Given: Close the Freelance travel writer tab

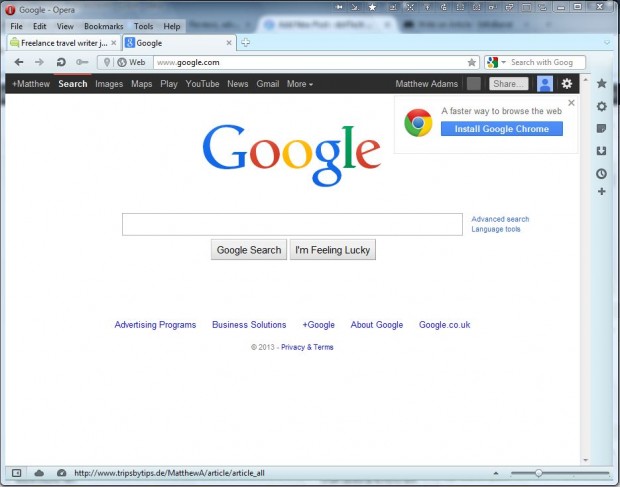Looking at the screenshot, I should (x=113, y=43).
